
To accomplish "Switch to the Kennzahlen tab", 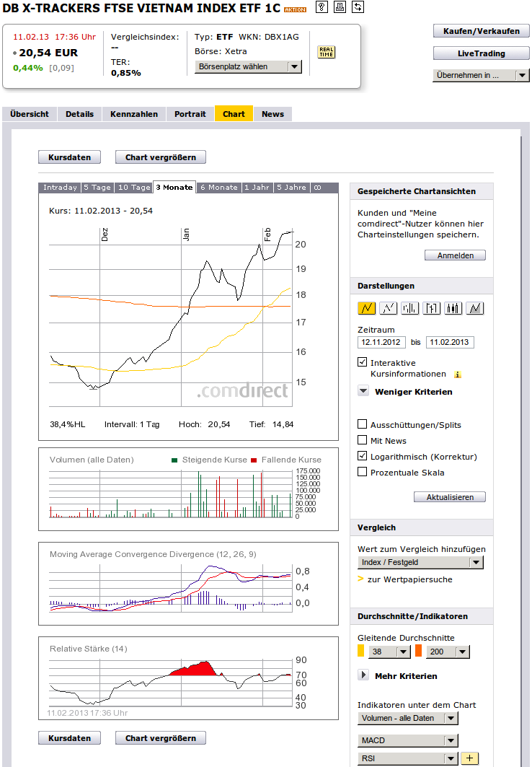I will click(x=134, y=114).
